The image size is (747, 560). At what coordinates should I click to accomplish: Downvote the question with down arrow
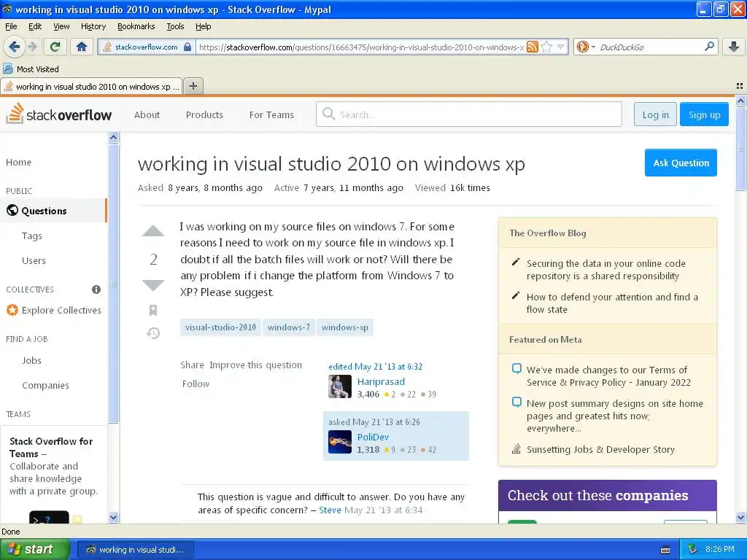[153, 285]
